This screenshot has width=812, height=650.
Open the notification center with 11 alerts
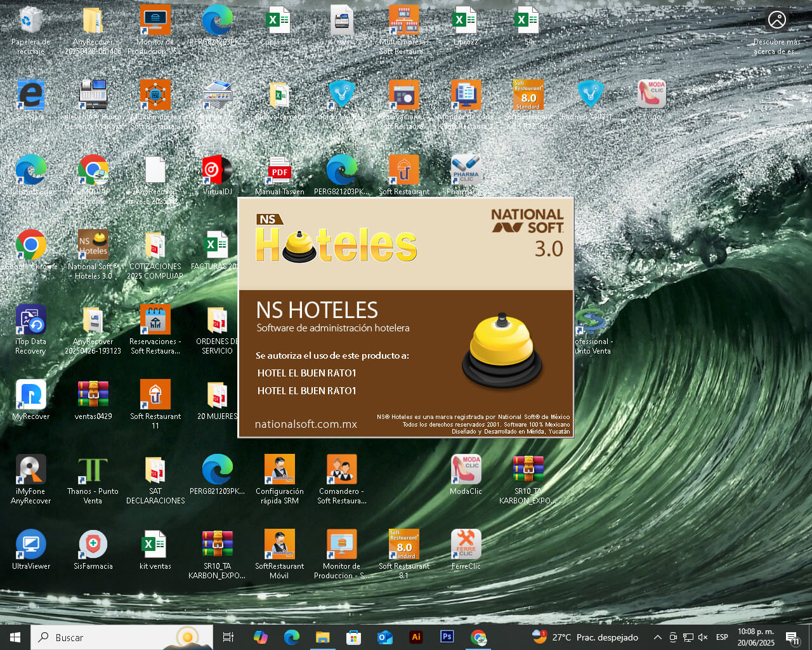pos(793,637)
